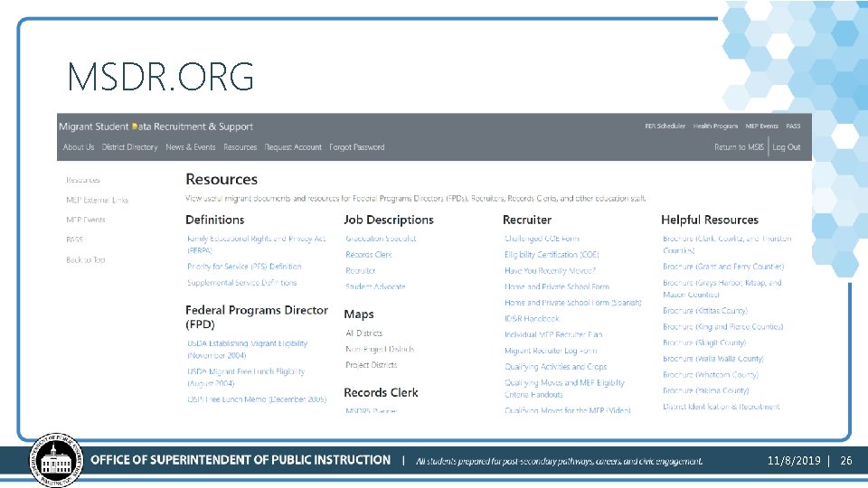Open Brochure (Yakima County) link

[x=706, y=390]
